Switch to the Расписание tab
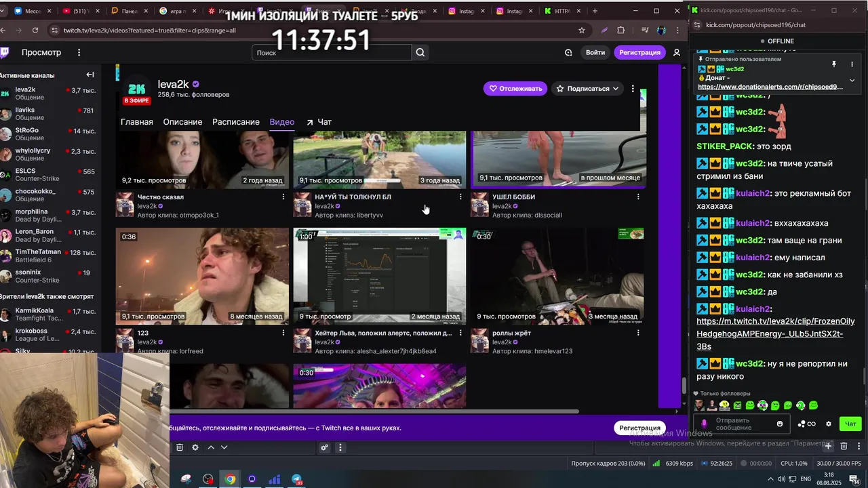 click(x=236, y=122)
